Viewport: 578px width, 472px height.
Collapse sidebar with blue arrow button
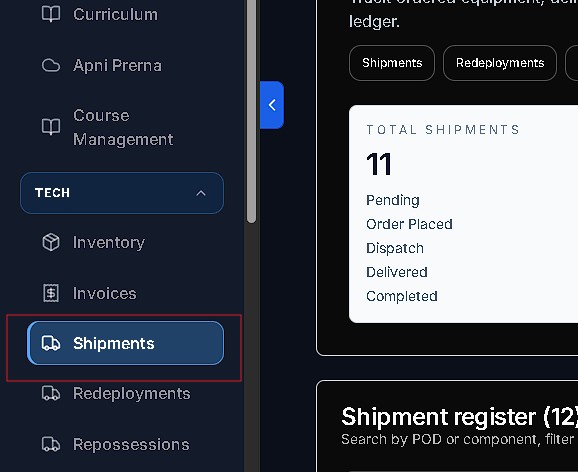[272, 105]
